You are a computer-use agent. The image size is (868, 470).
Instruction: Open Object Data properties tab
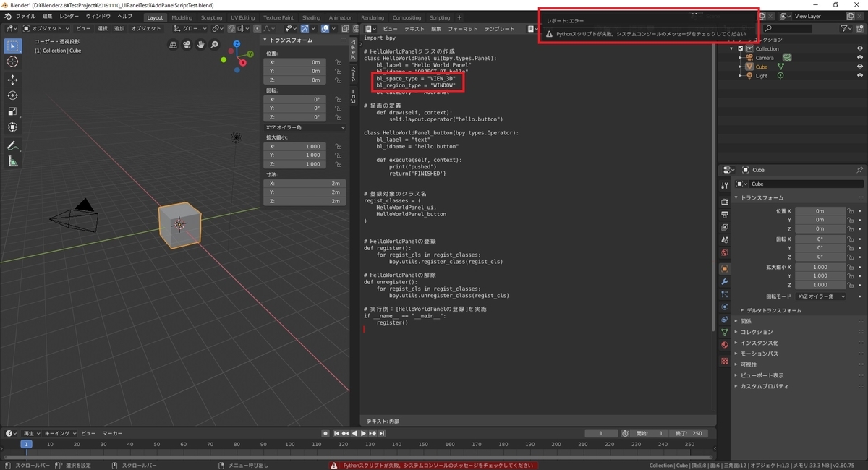[x=725, y=332]
